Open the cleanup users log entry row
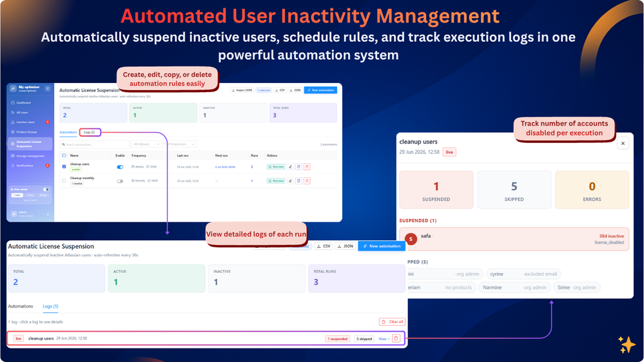The height and width of the screenshot is (362, 644). click(x=206, y=339)
